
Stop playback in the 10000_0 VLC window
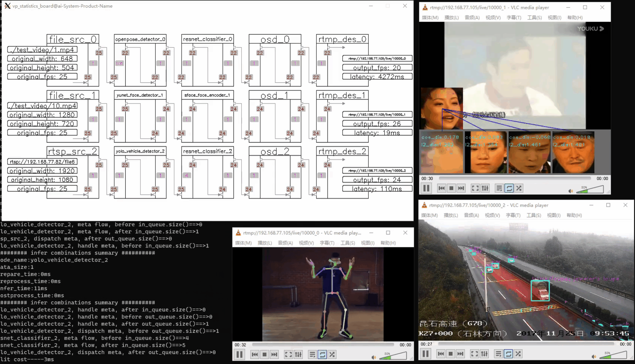[x=264, y=354]
